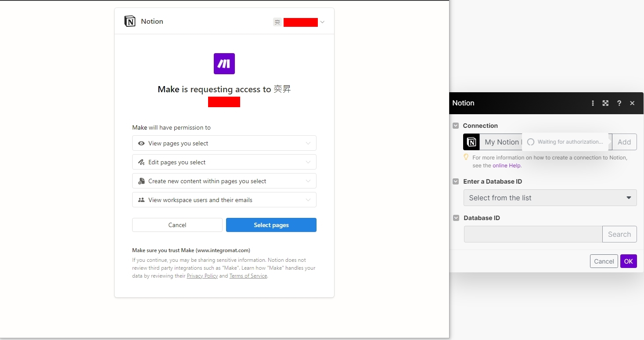Open the help question mark icon
This screenshot has height=340, width=644.
click(x=619, y=103)
